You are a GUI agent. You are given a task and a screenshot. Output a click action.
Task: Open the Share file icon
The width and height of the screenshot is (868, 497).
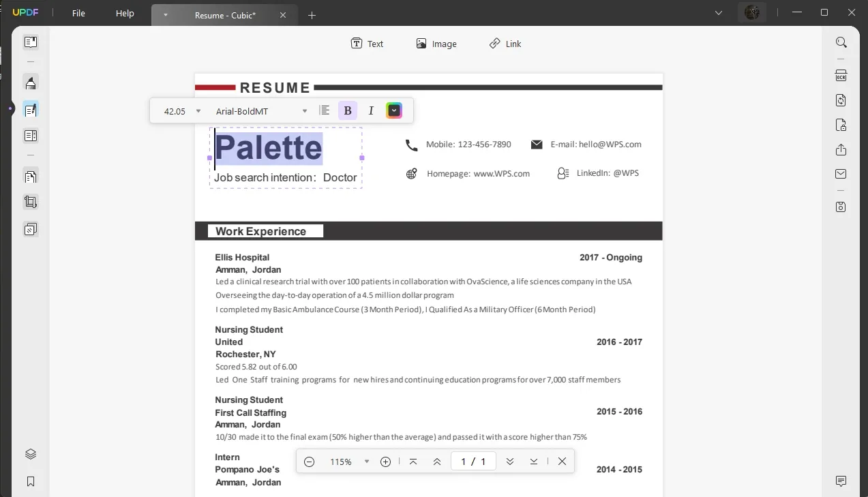tap(841, 150)
